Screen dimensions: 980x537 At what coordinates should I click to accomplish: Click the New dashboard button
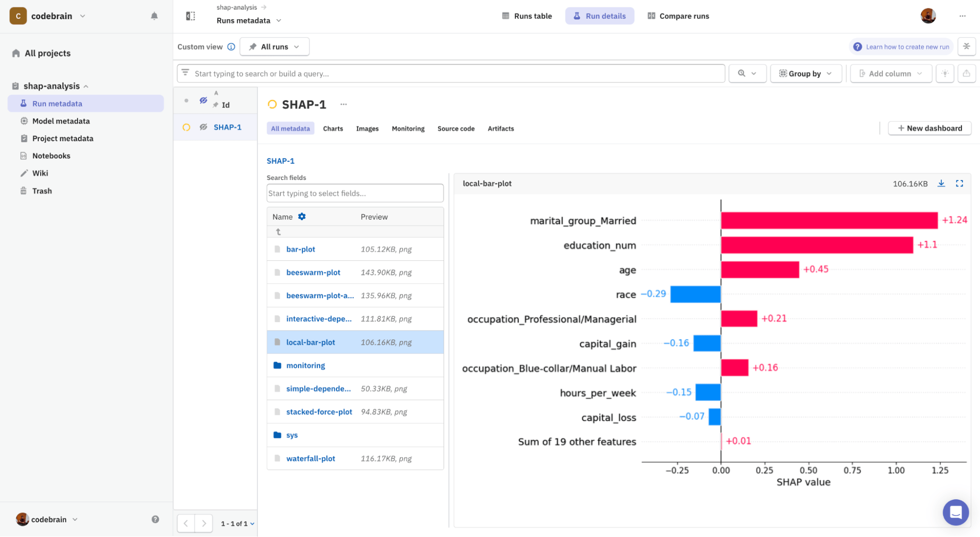[929, 128]
